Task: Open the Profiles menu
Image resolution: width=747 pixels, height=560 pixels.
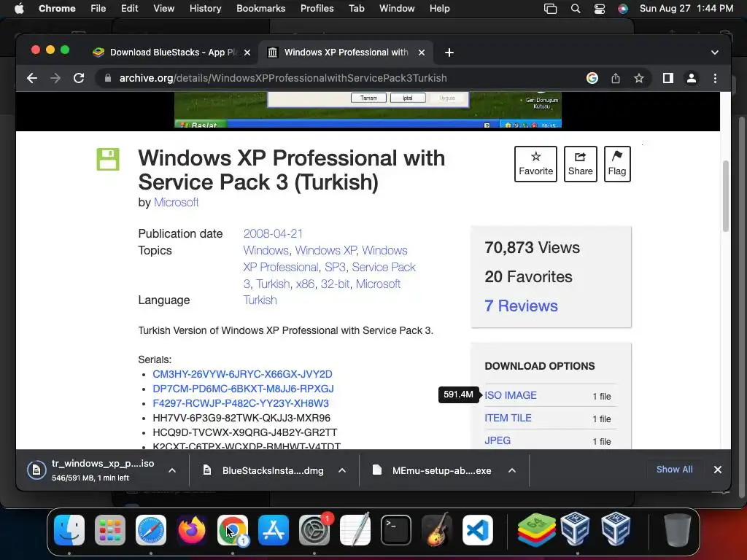Action: click(x=317, y=9)
